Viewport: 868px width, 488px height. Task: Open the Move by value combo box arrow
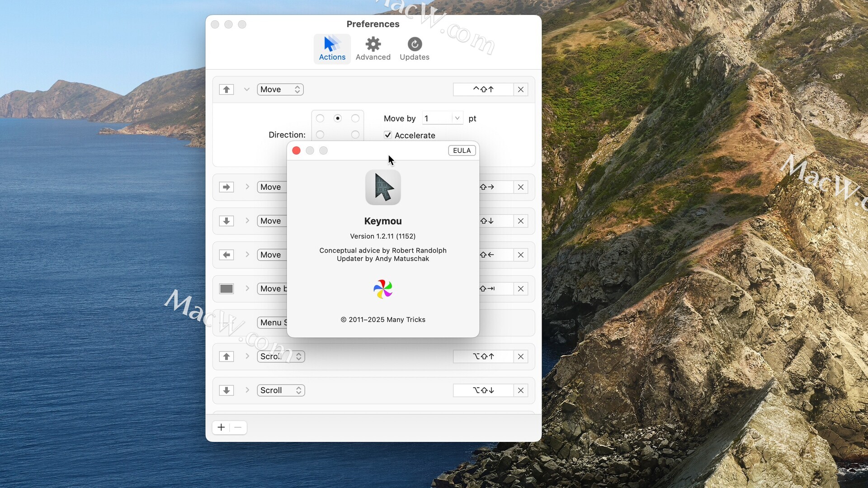click(x=457, y=118)
